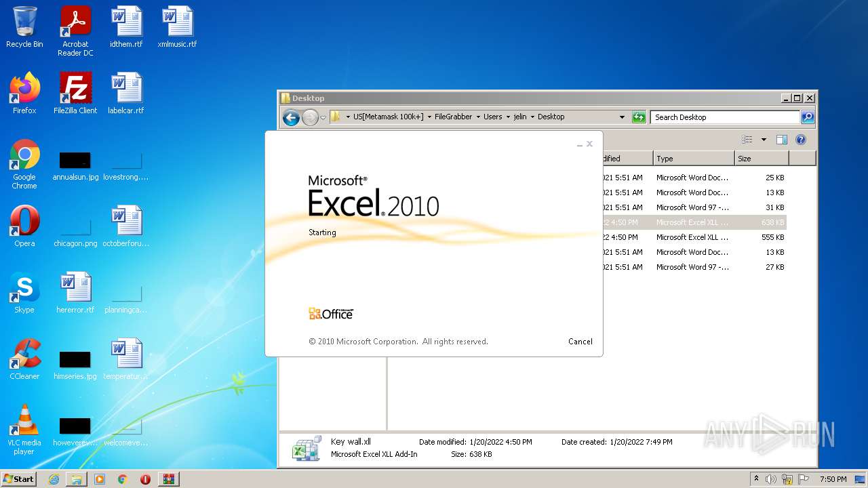Click the Start button

click(x=19, y=479)
